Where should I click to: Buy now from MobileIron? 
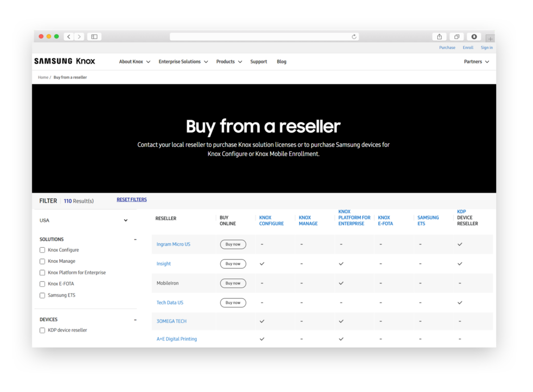coord(233,283)
